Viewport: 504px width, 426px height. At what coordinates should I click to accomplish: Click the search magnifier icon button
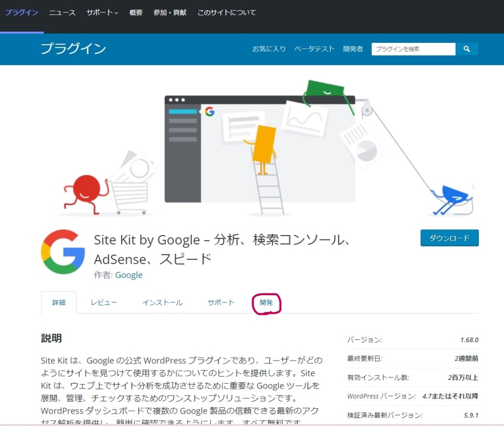[467, 49]
